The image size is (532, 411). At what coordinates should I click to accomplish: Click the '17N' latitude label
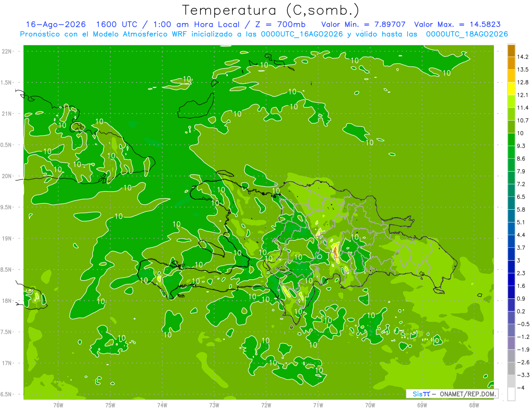tap(7, 364)
